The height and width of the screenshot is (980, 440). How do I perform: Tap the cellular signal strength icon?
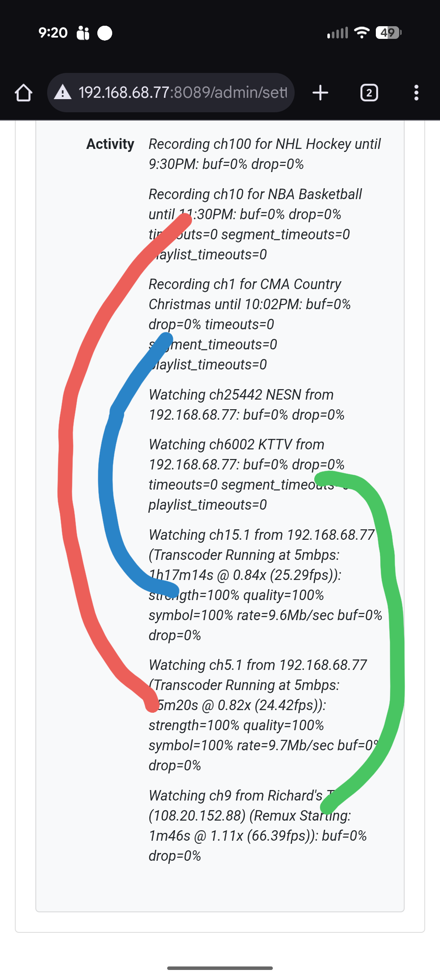pyautogui.click(x=338, y=33)
